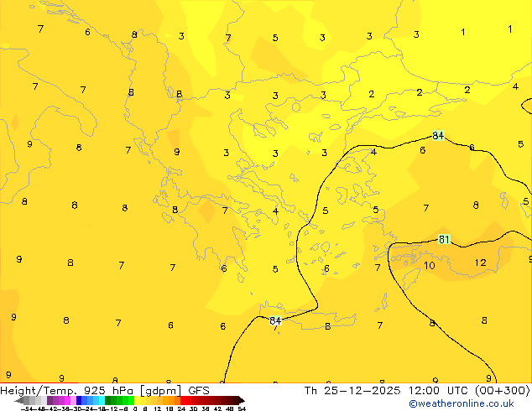Click the weatheronline.co.uk copyright link
Screen dimensions: 532x411
[462, 404]
